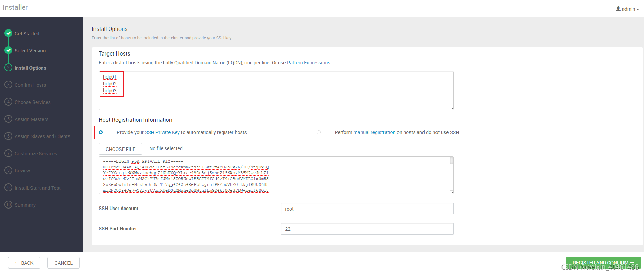This screenshot has width=644, height=274.
Task: Click inside the Target Hosts text area
Action: click(x=276, y=91)
